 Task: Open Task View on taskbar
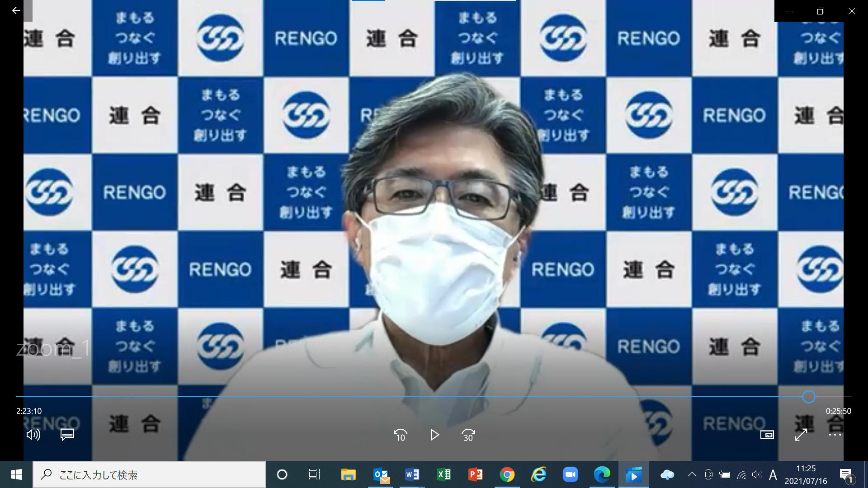pyautogui.click(x=314, y=474)
